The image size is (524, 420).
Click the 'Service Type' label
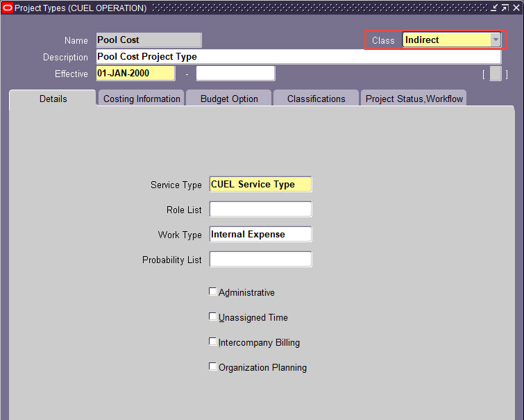pos(176,185)
